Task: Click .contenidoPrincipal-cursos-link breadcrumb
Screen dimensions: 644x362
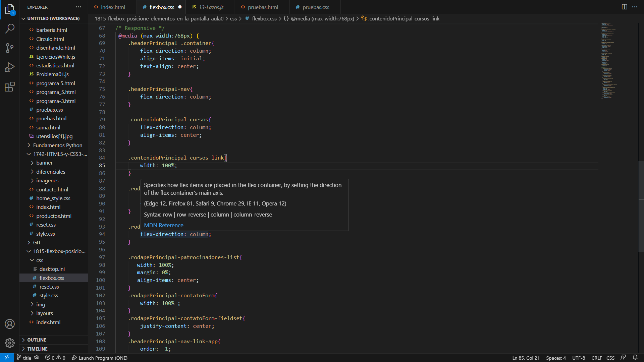Action: point(400,18)
